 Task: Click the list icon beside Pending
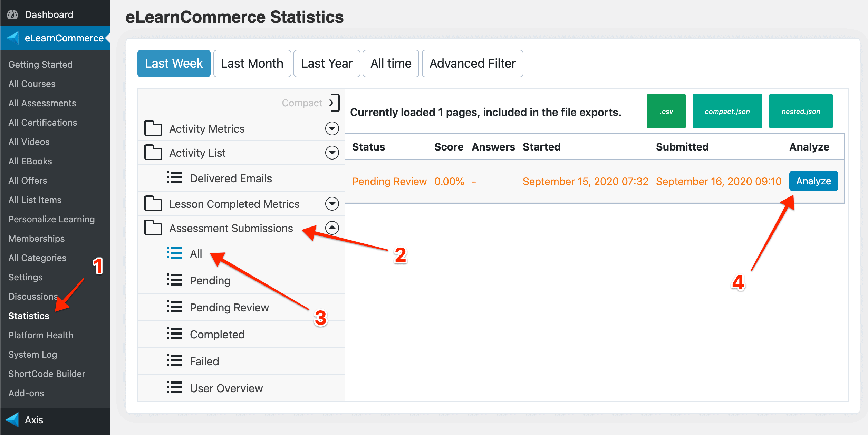pyautogui.click(x=175, y=280)
